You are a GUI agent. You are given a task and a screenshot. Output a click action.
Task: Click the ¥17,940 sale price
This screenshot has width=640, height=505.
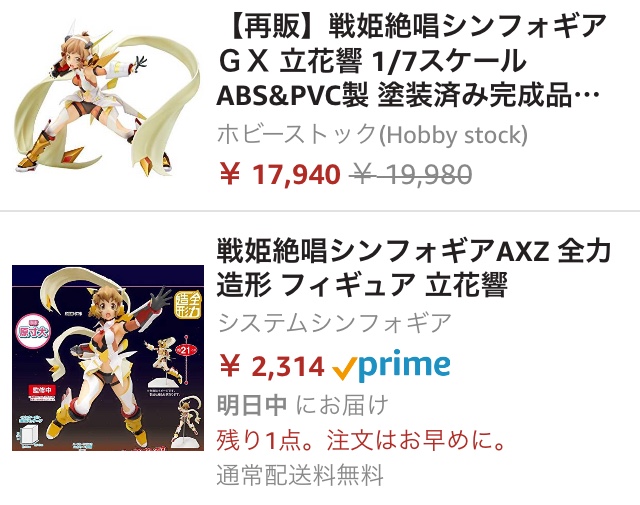pos(280,174)
